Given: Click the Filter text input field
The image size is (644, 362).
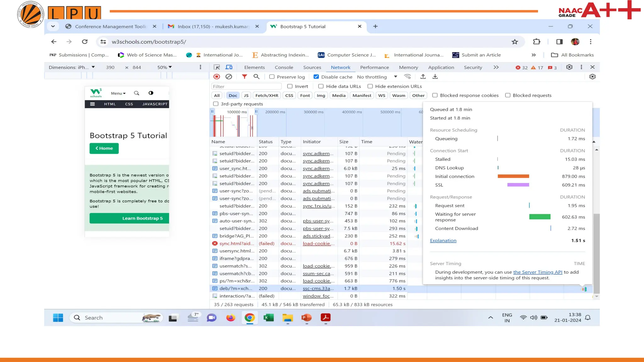Looking at the screenshot, I should pos(246,86).
